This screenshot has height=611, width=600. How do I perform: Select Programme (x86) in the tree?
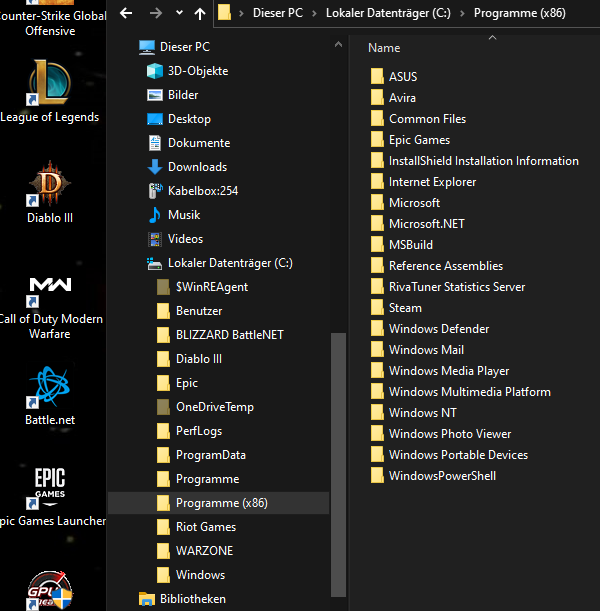pyautogui.click(x=219, y=503)
